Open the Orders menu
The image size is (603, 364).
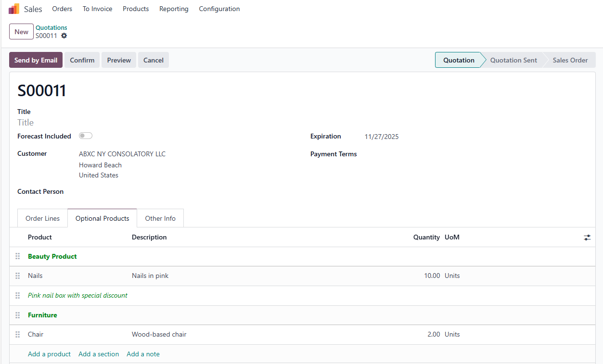[62, 9]
